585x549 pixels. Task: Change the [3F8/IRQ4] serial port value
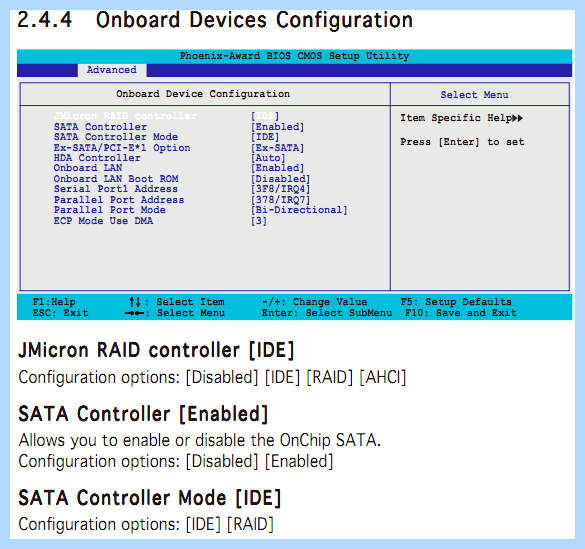point(281,189)
